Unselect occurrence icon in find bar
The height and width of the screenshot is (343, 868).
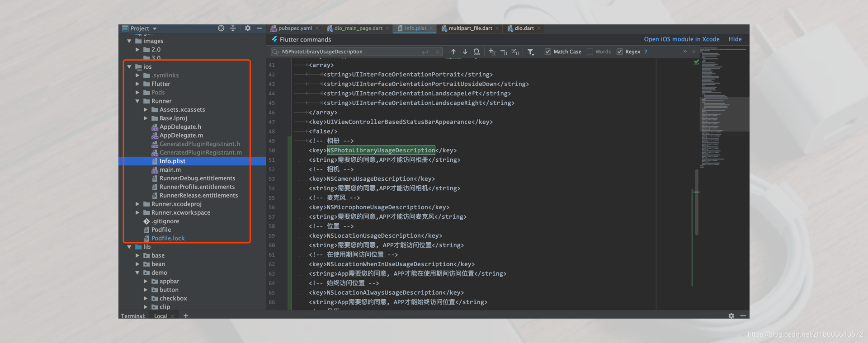click(x=504, y=52)
